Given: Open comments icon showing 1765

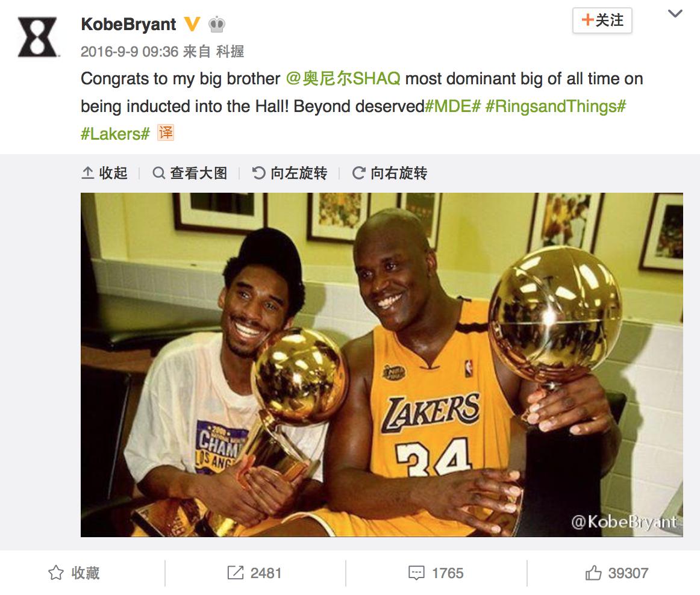Looking at the screenshot, I should coord(416,573).
